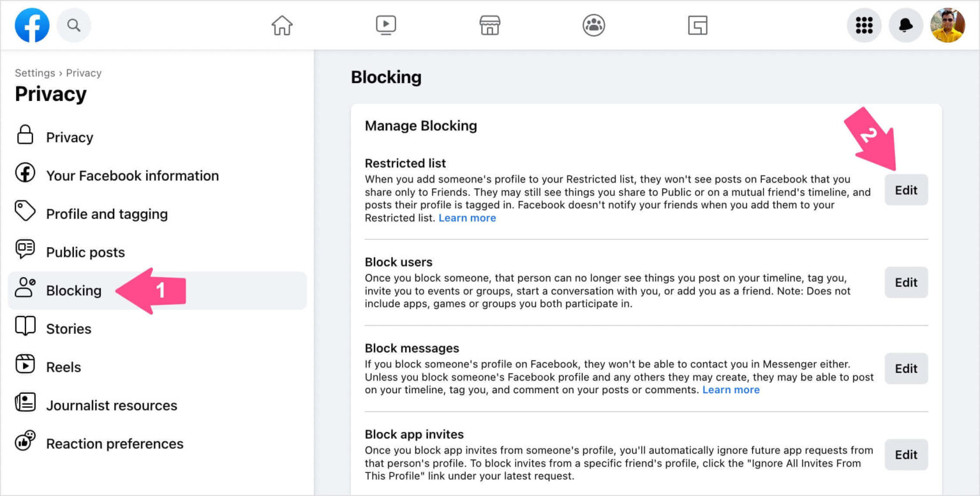Open Stories settings
This screenshot has height=496, width=980.
[68, 328]
